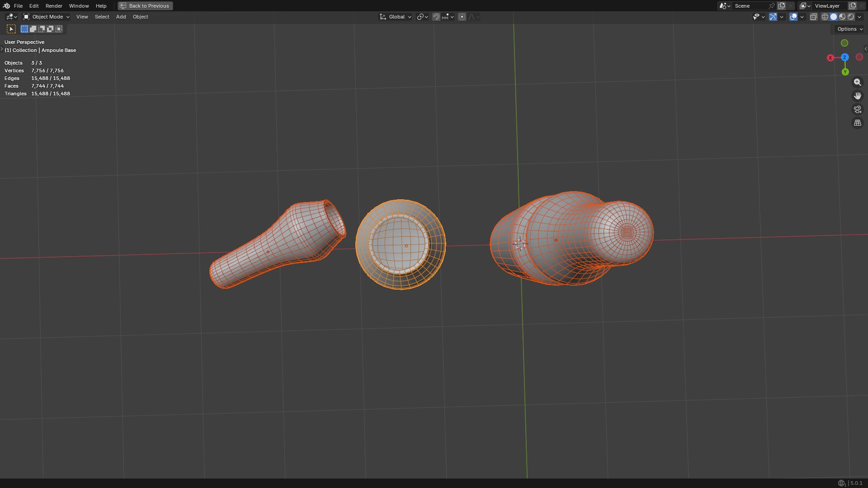This screenshot has width=868, height=488.
Task: Click the new ViewLayer copy icon
Action: [x=853, y=6]
